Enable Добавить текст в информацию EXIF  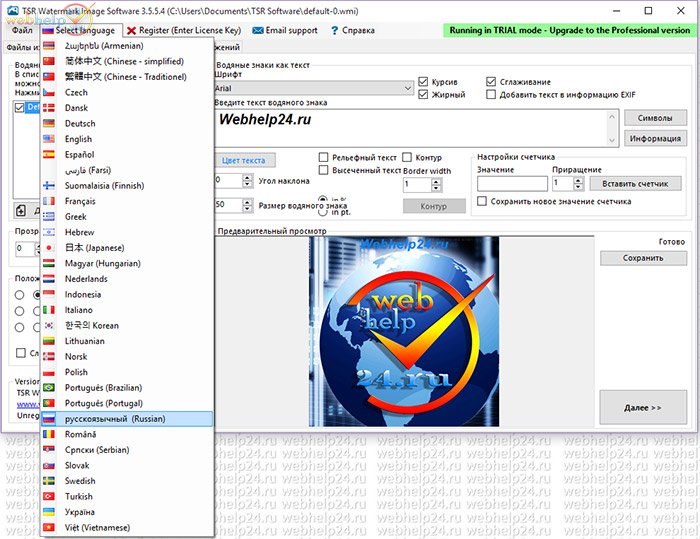(491, 94)
